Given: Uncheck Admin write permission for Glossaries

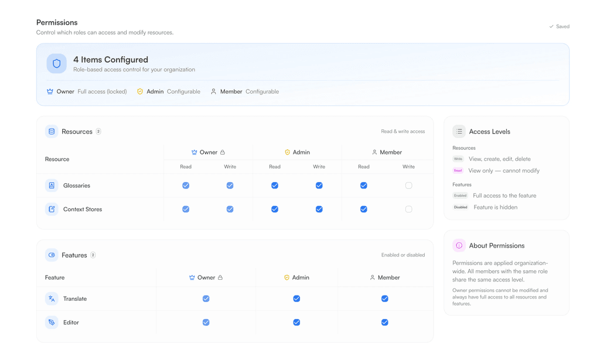Looking at the screenshot, I should coord(319,185).
